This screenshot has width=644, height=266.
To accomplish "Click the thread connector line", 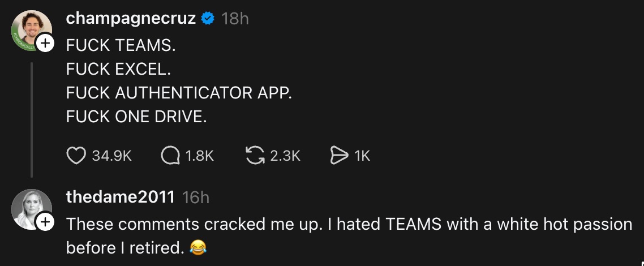I will point(32,120).
